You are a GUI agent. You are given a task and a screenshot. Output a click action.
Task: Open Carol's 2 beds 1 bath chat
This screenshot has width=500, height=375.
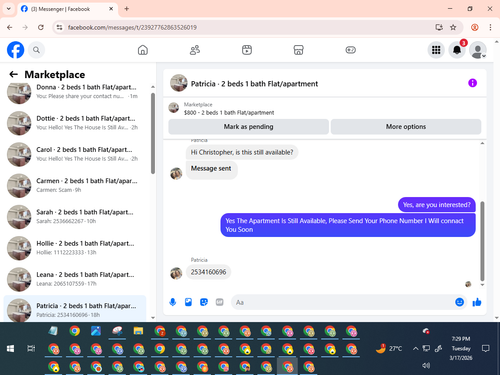click(75, 154)
